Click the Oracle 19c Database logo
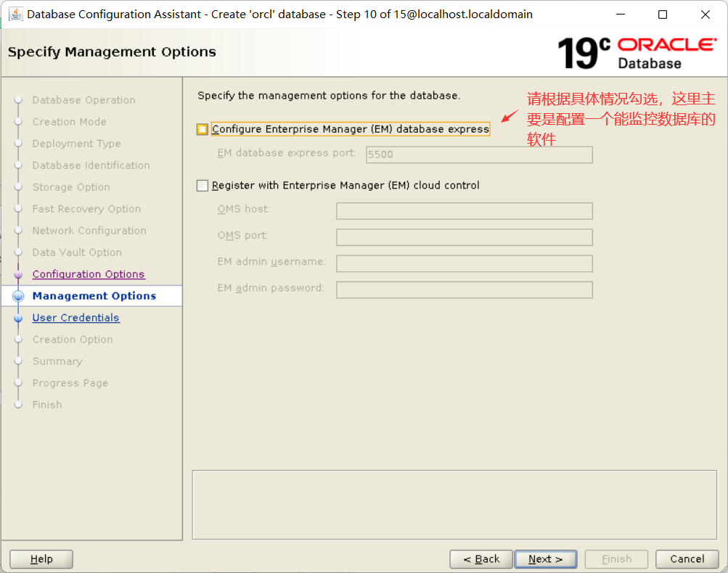This screenshot has height=573, width=728. click(x=637, y=53)
